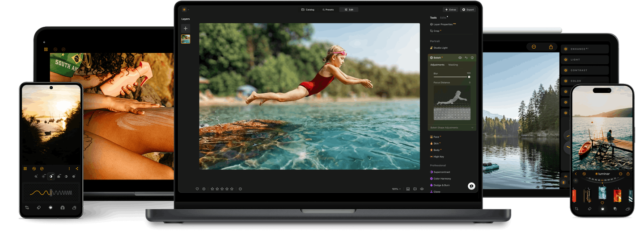Adjust numeric dial slider on iPhone
This screenshot has height=237, width=644.
pos(603,180)
